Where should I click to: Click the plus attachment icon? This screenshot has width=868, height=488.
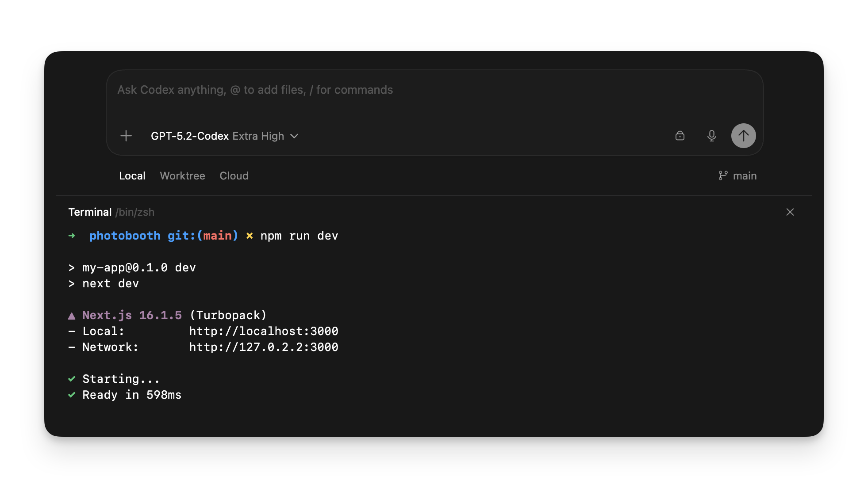point(126,136)
